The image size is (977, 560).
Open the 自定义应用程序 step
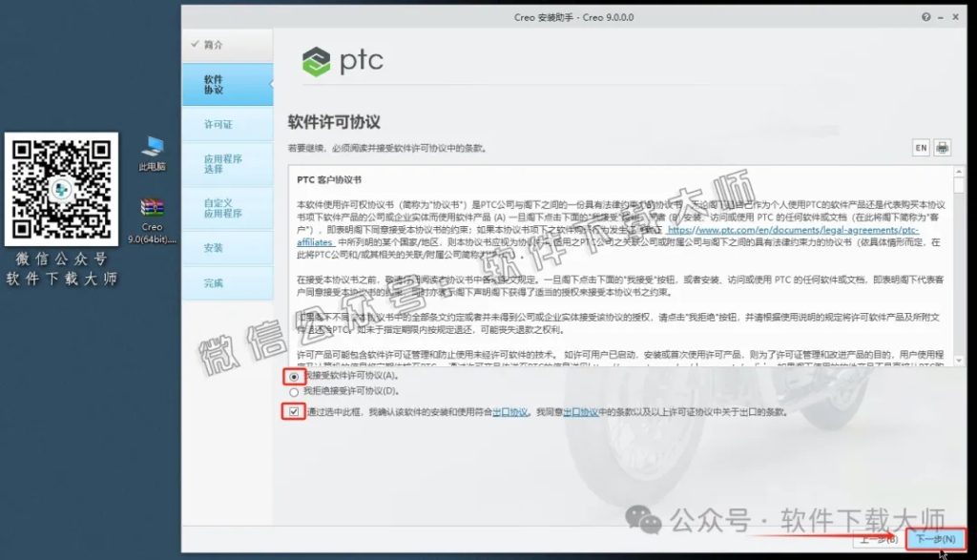coord(227,208)
